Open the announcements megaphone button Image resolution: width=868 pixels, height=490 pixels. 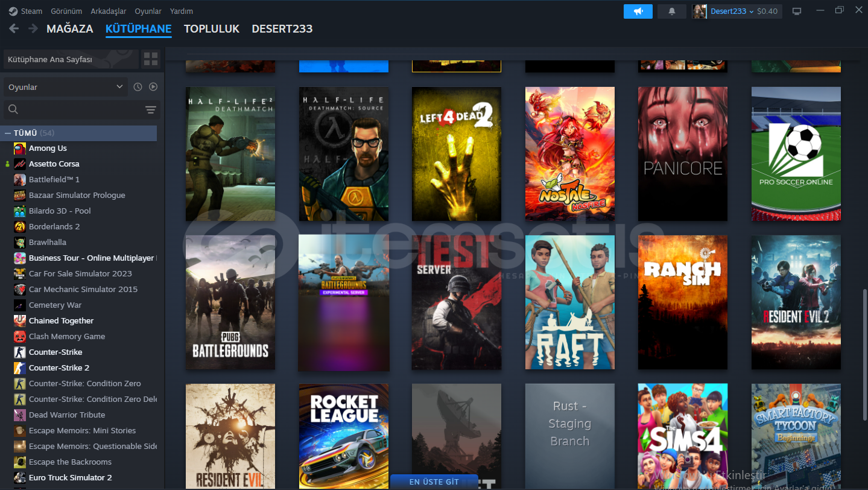638,11
